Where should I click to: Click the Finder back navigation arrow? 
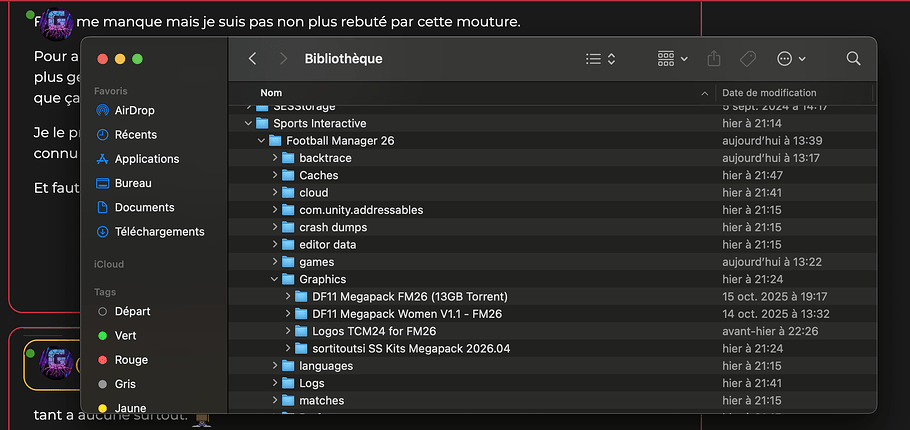point(253,59)
